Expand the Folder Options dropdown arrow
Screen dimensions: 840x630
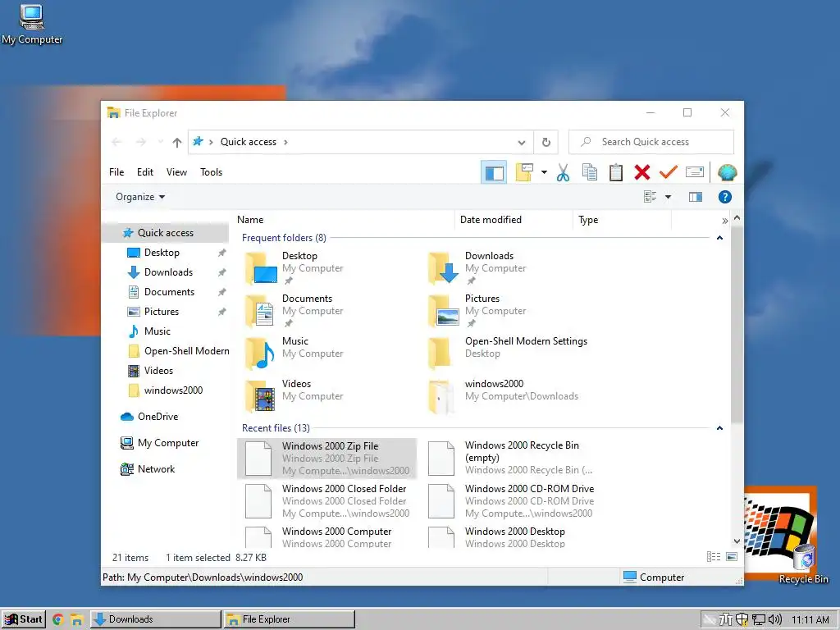click(x=544, y=172)
